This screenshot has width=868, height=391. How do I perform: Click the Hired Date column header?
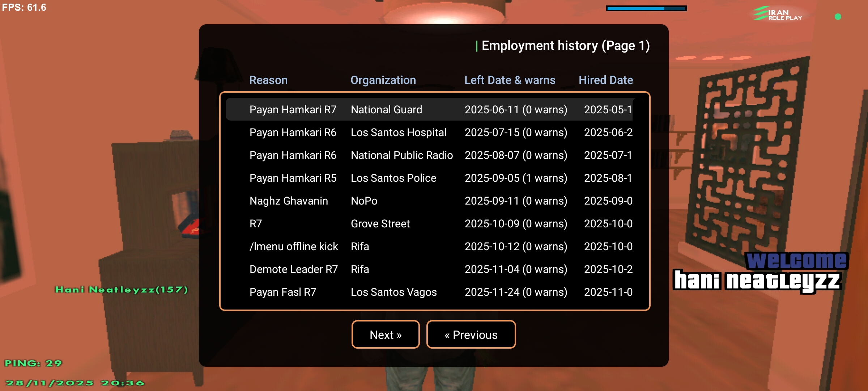point(606,80)
